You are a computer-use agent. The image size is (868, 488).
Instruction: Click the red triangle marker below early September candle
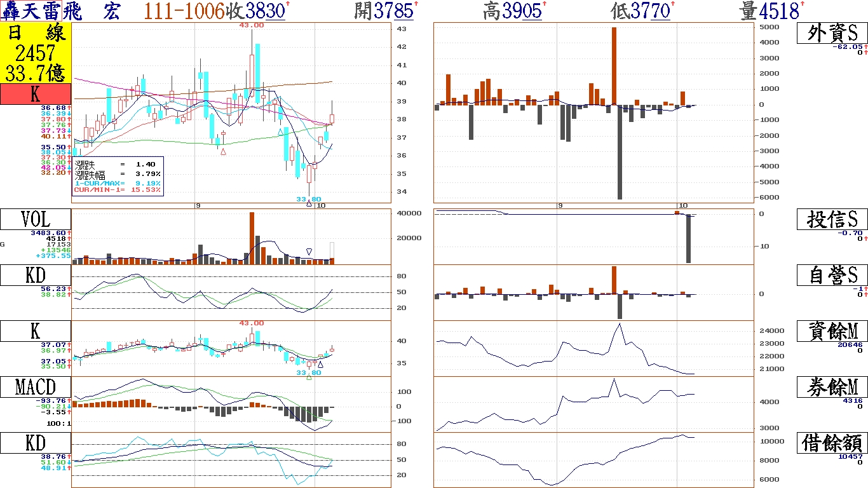click(223, 151)
